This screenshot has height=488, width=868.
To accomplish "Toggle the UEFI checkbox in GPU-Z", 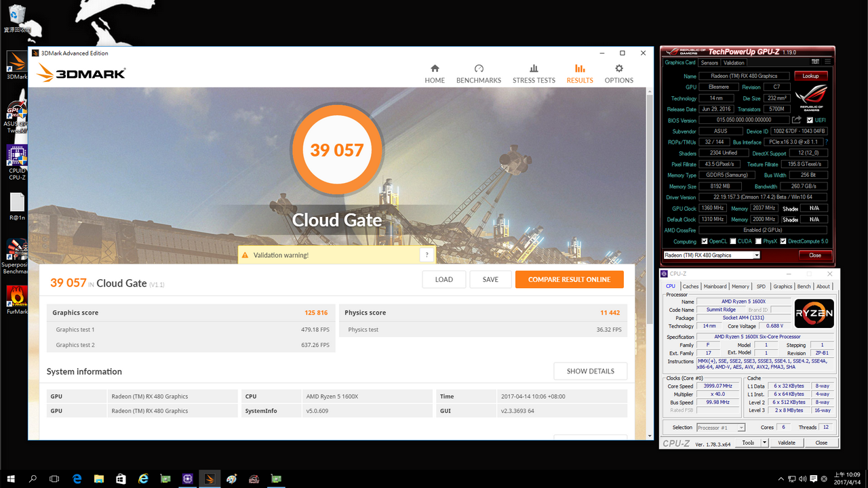I will point(810,120).
